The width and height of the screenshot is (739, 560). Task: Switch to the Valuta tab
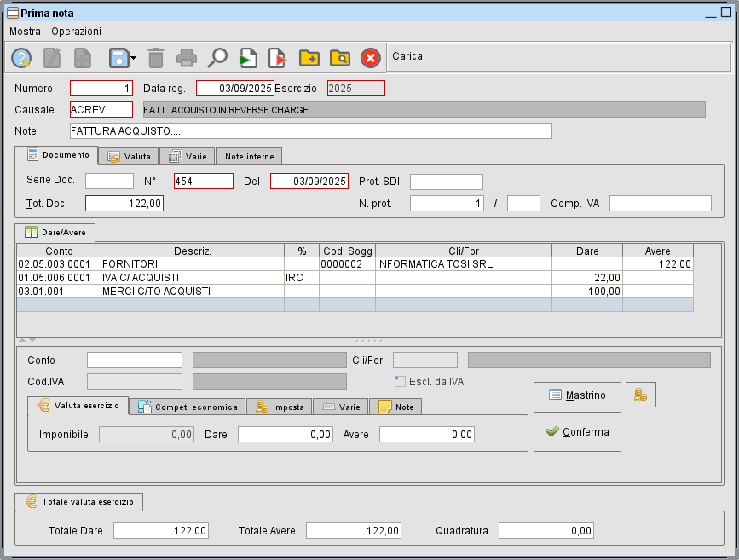(129, 155)
